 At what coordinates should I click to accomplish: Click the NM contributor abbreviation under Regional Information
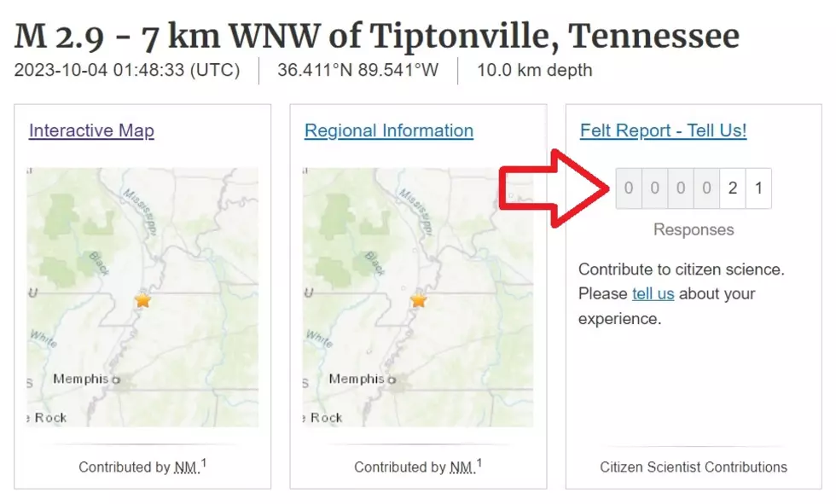point(462,468)
